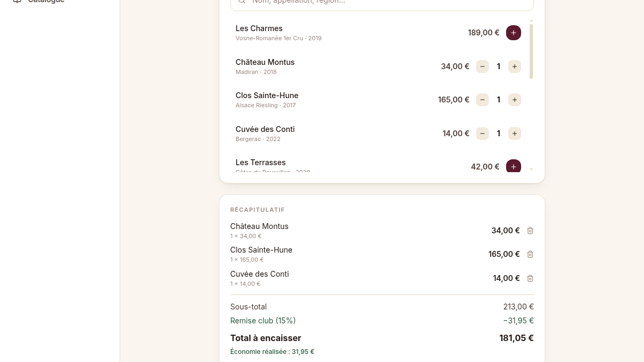Click the wine search field

tap(382, 2)
